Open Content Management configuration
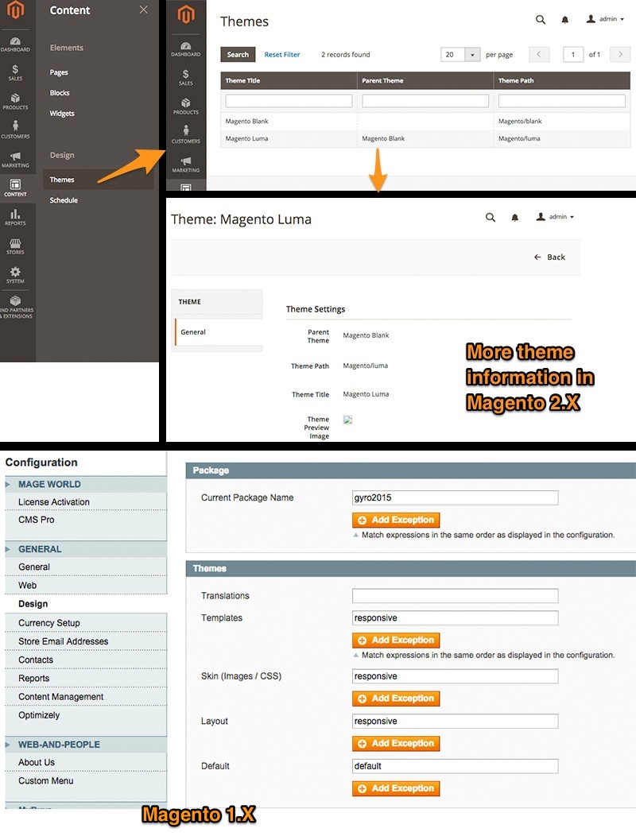Image resolution: width=636 pixels, height=840 pixels. coord(60,696)
